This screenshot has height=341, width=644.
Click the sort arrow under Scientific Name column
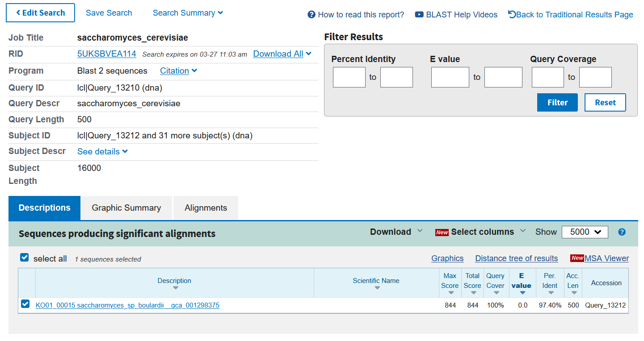[x=377, y=288]
